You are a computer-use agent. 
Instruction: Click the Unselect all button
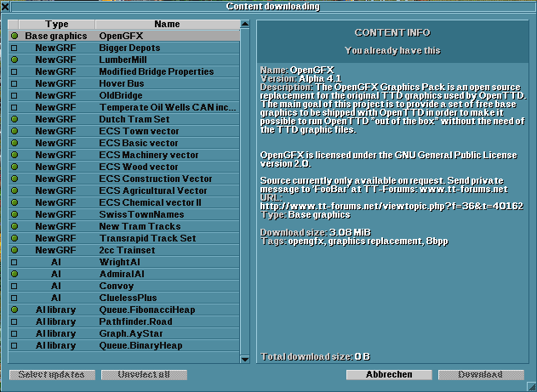point(144,374)
